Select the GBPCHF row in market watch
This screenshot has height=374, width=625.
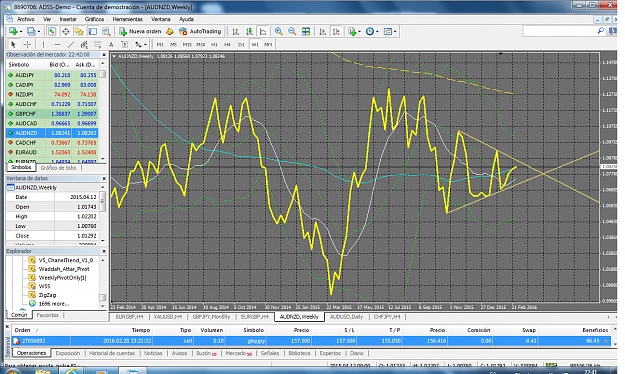tap(52, 114)
